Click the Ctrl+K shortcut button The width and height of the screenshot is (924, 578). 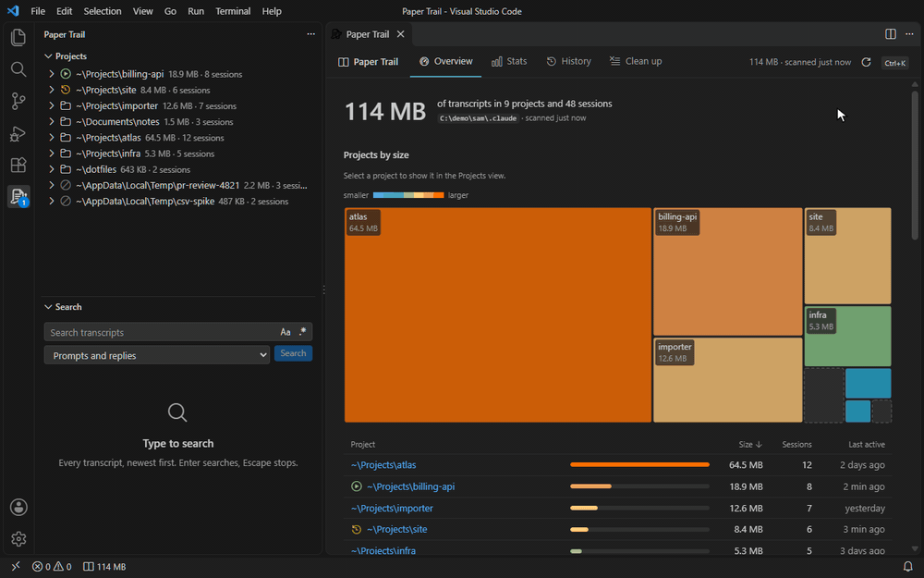coord(894,63)
